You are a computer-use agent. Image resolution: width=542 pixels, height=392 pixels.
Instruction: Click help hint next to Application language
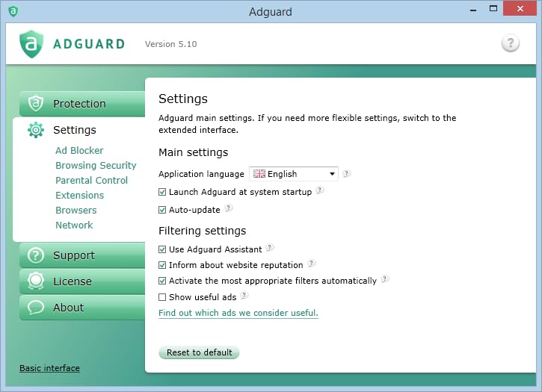[x=346, y=173]
